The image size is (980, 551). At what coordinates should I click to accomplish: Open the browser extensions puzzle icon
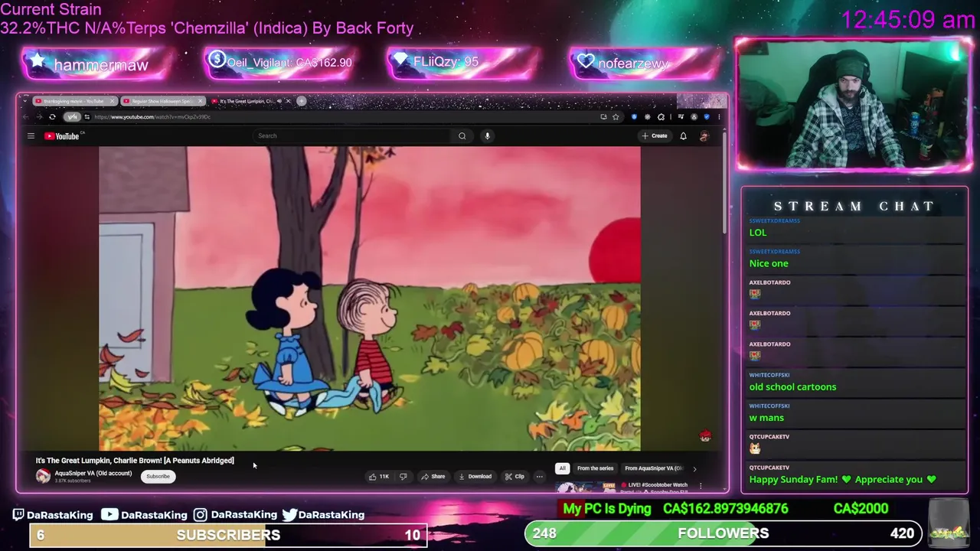pyautogui.click(x=661, y=117)
